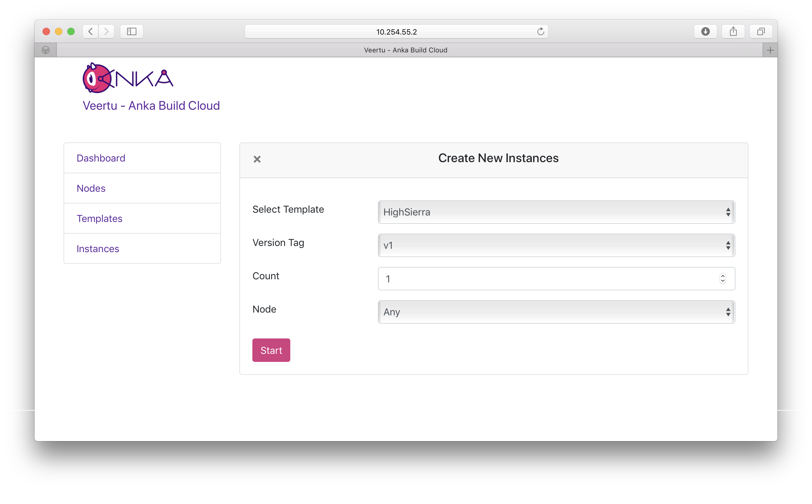
Task: Expand the Node selection dropdown
Action: [x=556, y=312]
